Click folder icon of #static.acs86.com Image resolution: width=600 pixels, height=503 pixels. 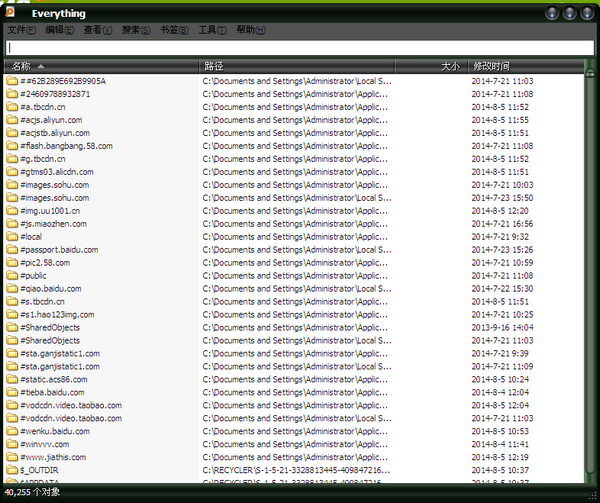pos(12,379)
